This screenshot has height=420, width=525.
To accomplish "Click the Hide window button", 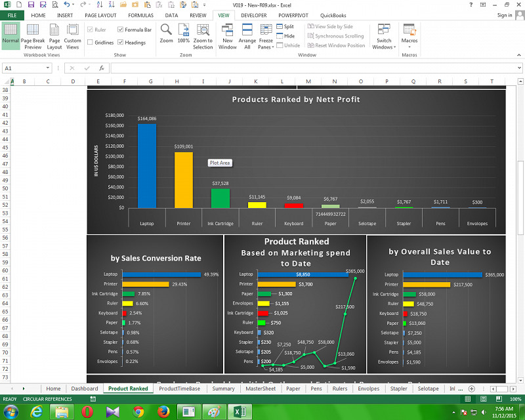I will pyautogui.click(x=285, y=36).
